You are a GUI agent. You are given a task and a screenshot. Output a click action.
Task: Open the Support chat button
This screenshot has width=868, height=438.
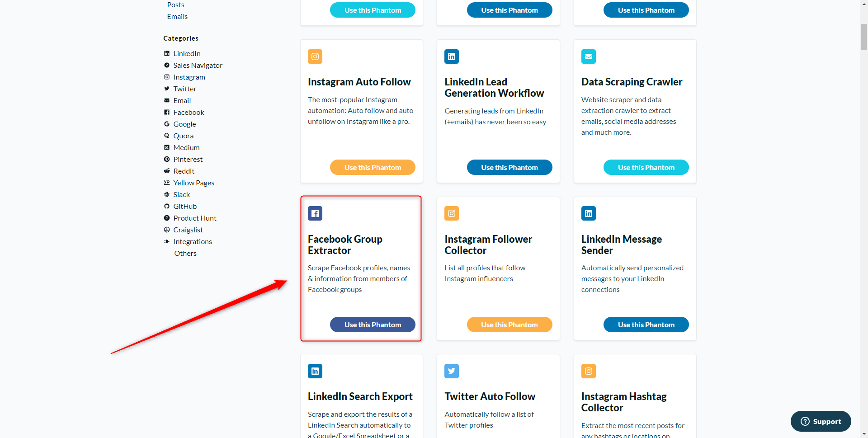click(x=821, y=421)
